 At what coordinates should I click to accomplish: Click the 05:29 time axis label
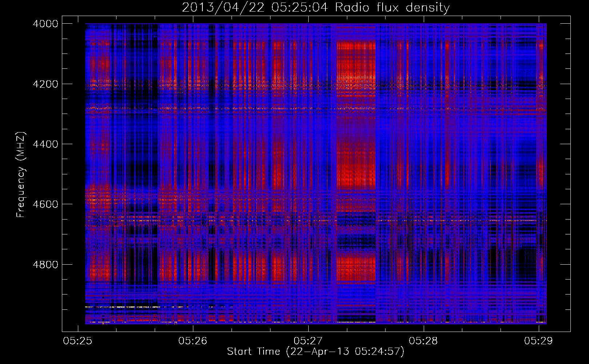pyautogui.click(x=538, y=341)
